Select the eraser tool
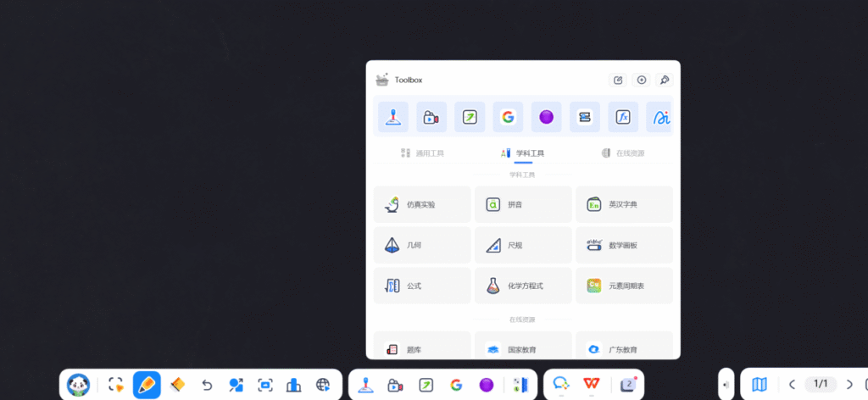Viewport: 868px width, 400px height. point(177,385)
